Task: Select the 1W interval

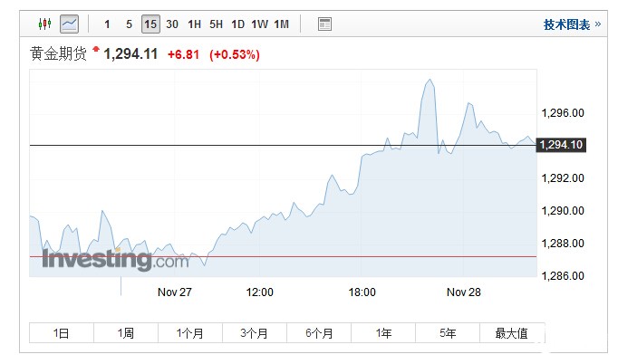Action: 259,24
